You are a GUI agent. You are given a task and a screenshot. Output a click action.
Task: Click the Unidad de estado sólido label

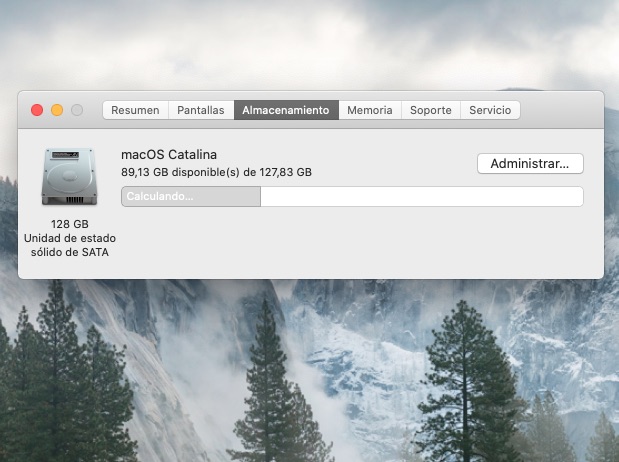[69, 245]
